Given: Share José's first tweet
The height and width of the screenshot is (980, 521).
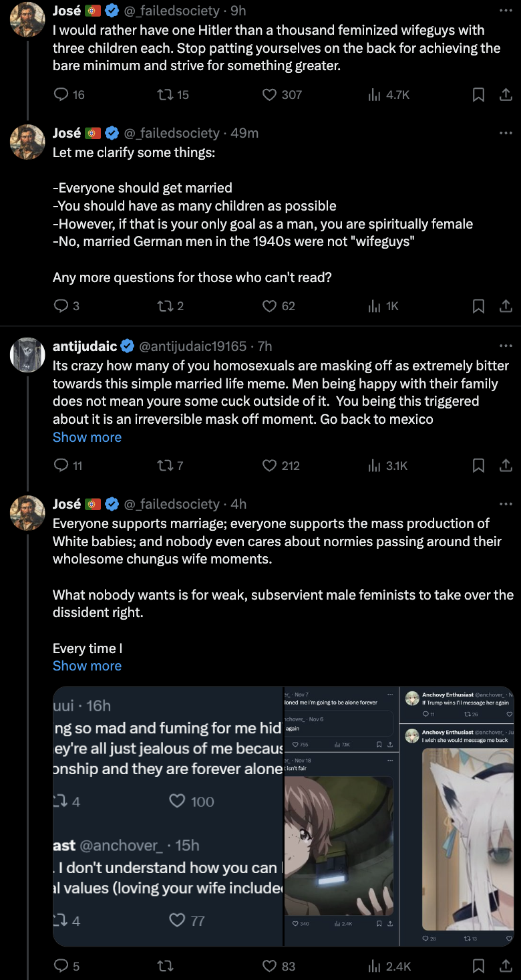Looking at the screenshot, I should click(506, 95).
